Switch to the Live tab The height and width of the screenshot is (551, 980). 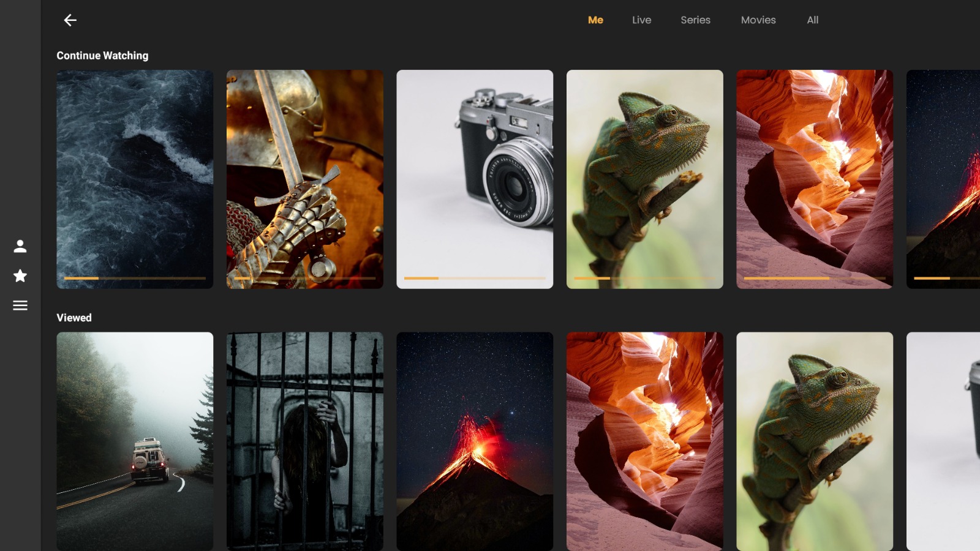pos(641,20)
